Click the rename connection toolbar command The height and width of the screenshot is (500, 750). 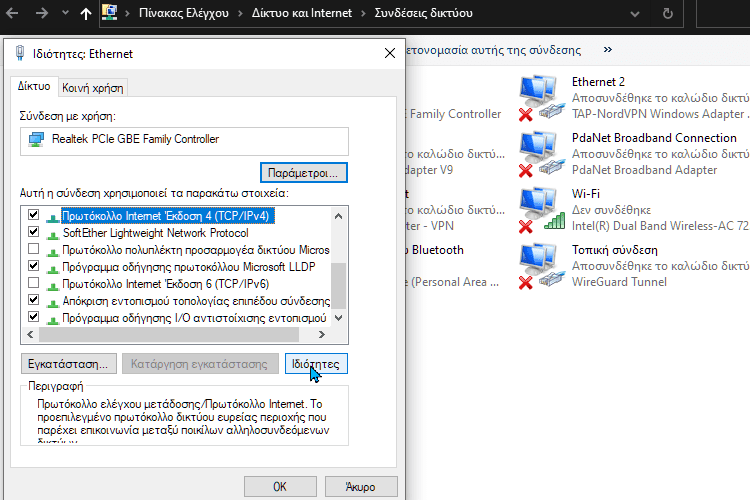(x=494, y=50)
